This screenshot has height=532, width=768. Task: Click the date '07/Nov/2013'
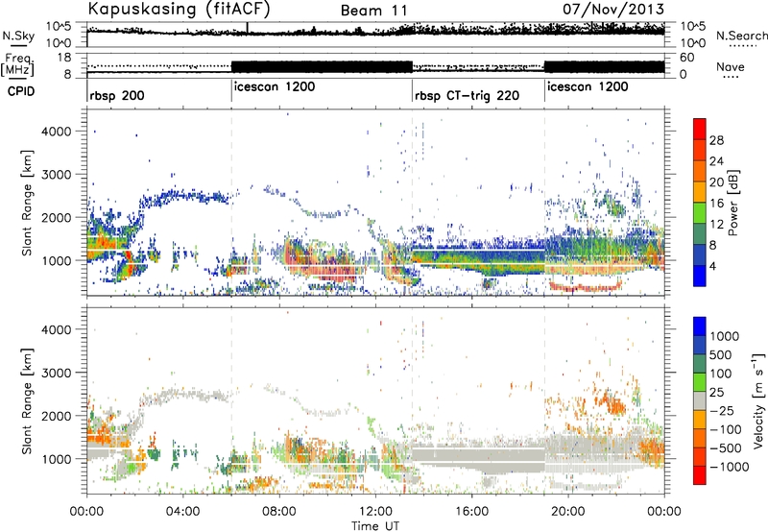[x=613, y=9]
